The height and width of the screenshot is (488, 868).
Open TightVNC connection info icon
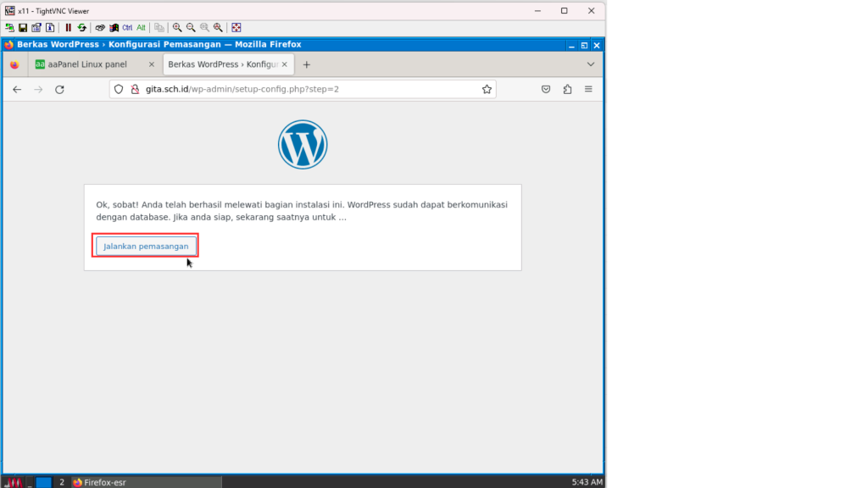[50, 27]
